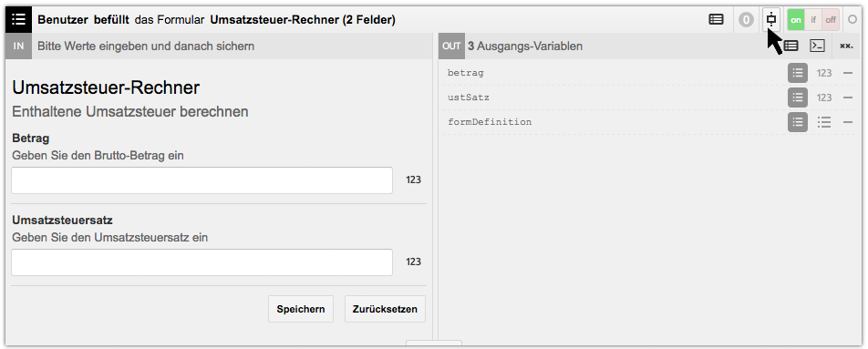Click the Speichern button
This screenshot has height=349, width=868.
(301, 309)
